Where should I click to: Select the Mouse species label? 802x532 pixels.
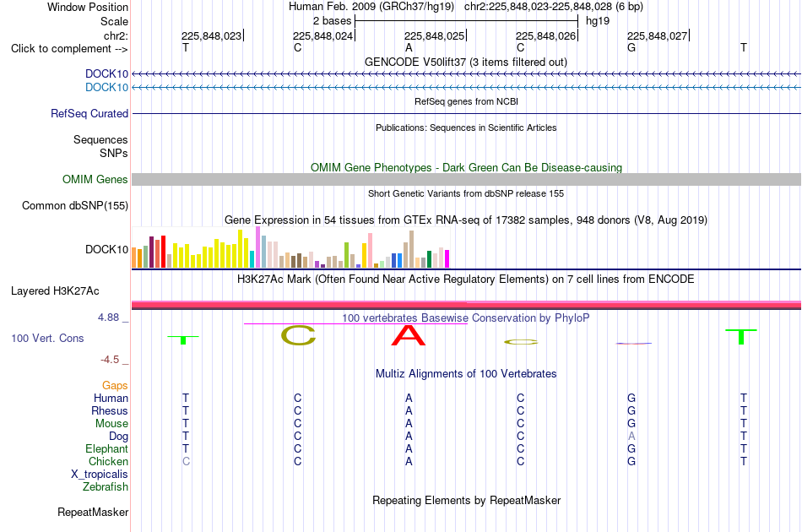[112, 424]
